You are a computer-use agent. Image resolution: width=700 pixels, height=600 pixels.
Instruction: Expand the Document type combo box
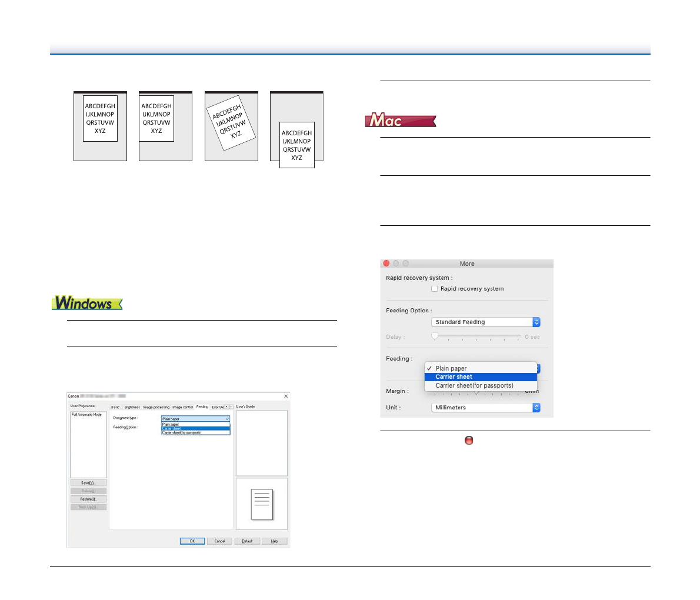[x=195, y=419]
